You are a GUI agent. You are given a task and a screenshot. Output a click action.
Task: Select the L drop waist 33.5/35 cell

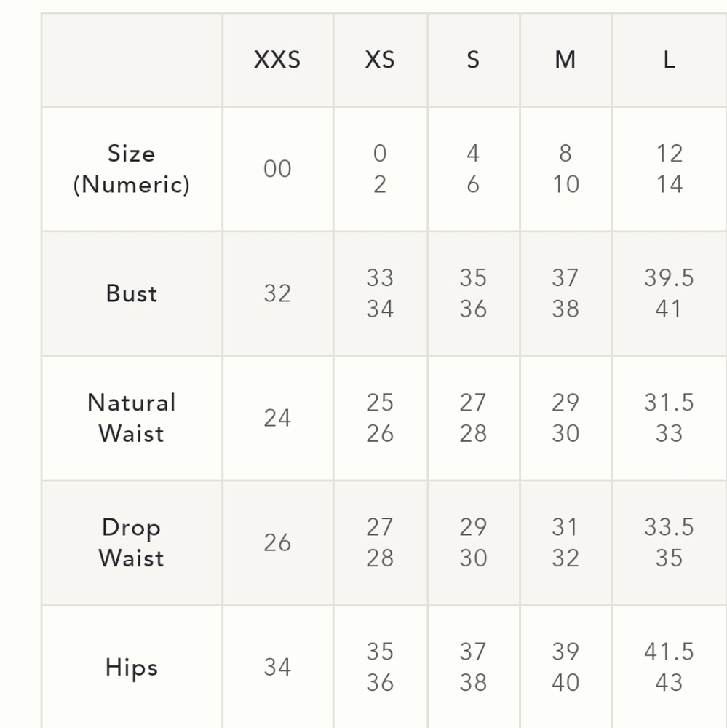669,542
